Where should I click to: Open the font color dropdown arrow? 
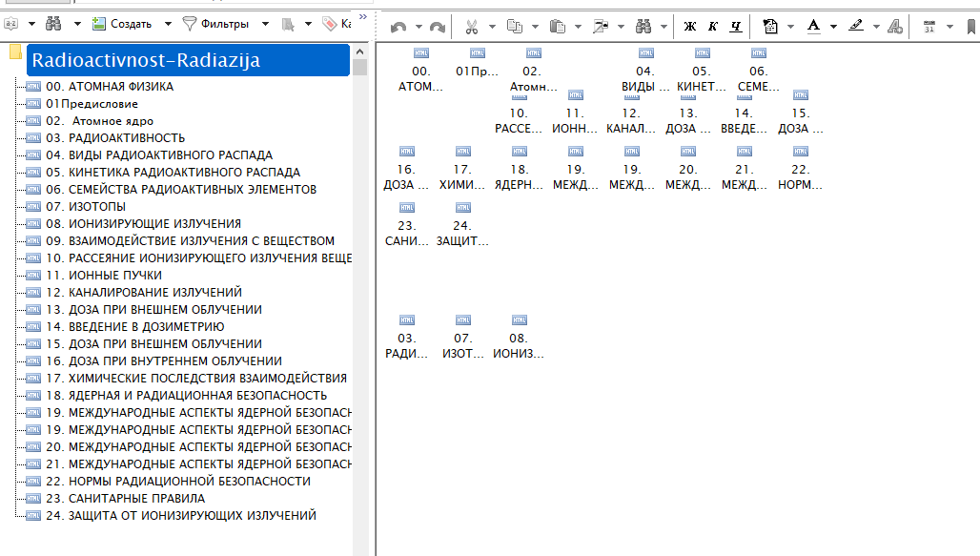834,27
